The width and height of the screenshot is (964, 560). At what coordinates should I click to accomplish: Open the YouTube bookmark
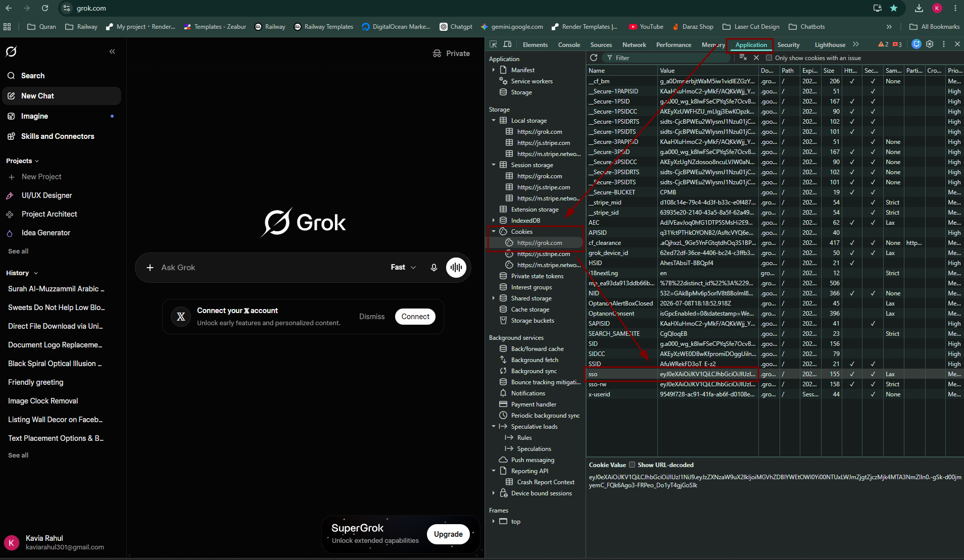pyautogui.click(x=646, y=27)
